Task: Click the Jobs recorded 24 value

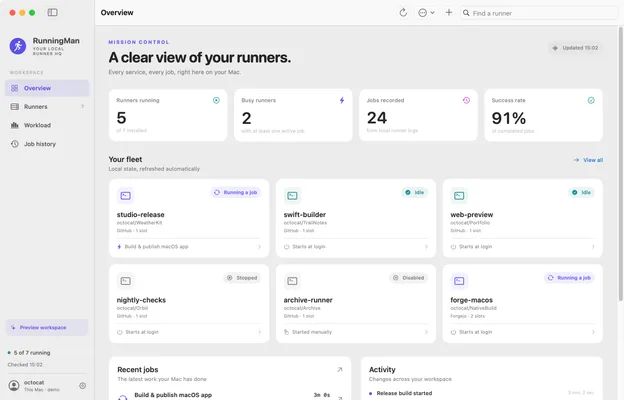Action: [x=377, y=118]
